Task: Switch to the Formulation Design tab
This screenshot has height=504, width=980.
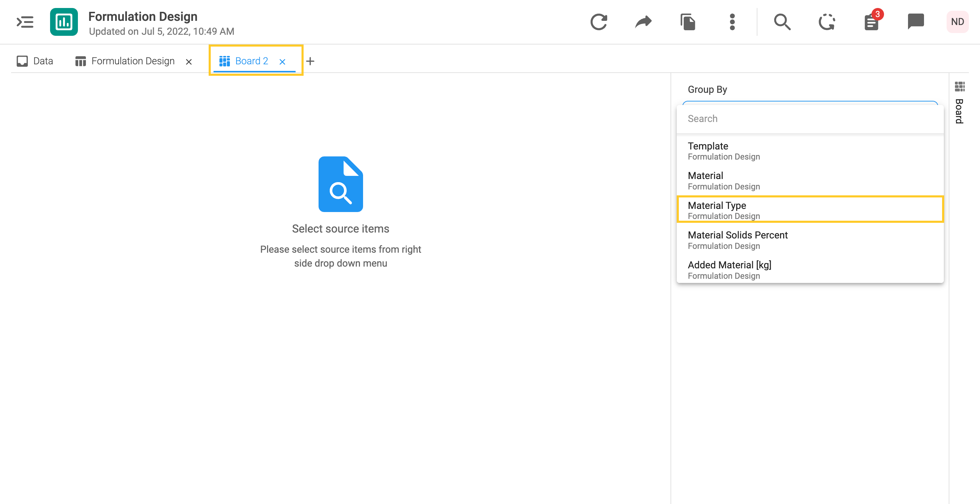Action: click(x=125, y=61)
